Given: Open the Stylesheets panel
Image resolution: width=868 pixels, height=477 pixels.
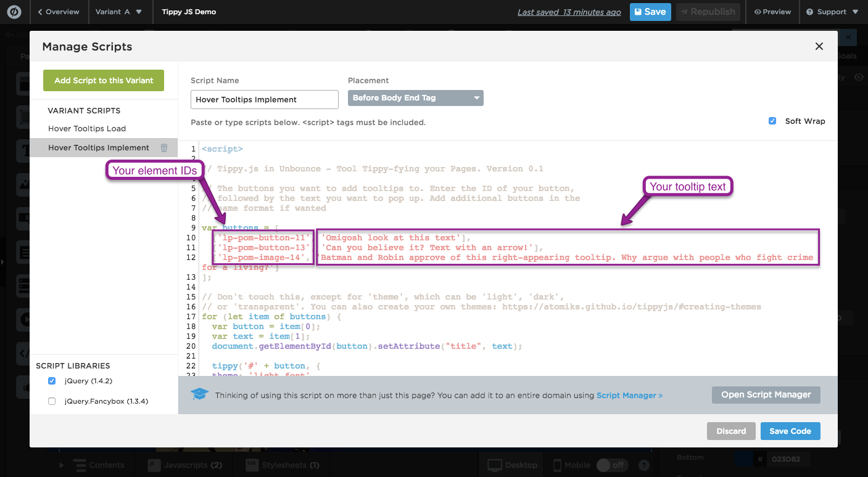Looking at the screenshot, I should (x=283, y=465).
